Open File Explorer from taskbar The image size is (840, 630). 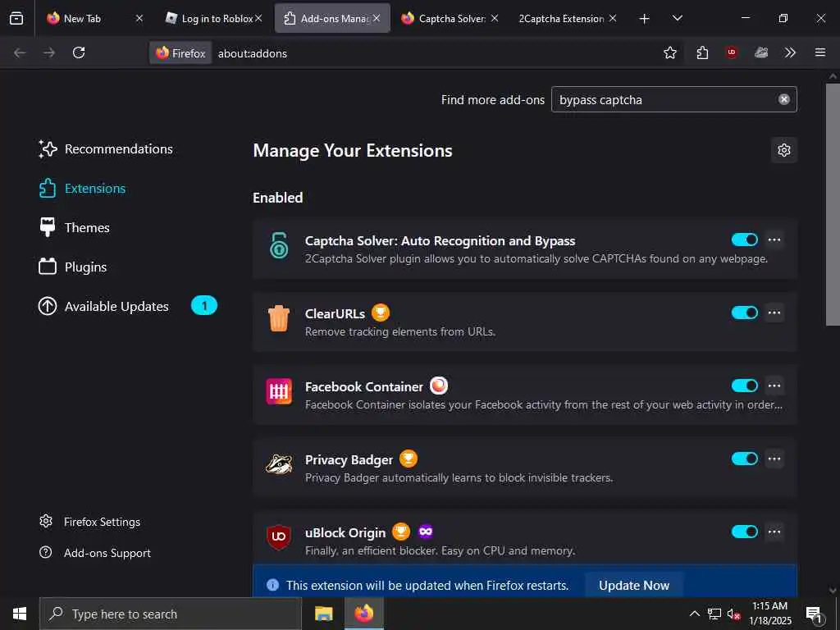click(323, 614)
